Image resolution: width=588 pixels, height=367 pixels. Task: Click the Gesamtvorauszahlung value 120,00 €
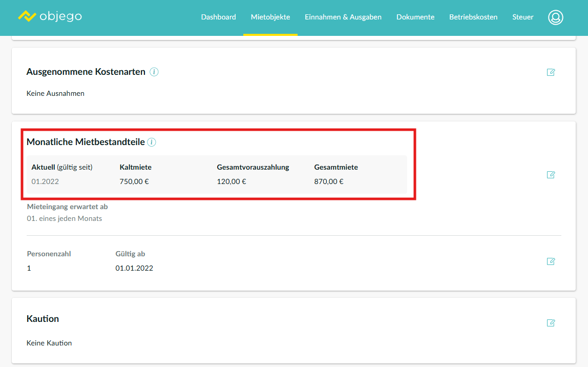click(x=232, y=181)
